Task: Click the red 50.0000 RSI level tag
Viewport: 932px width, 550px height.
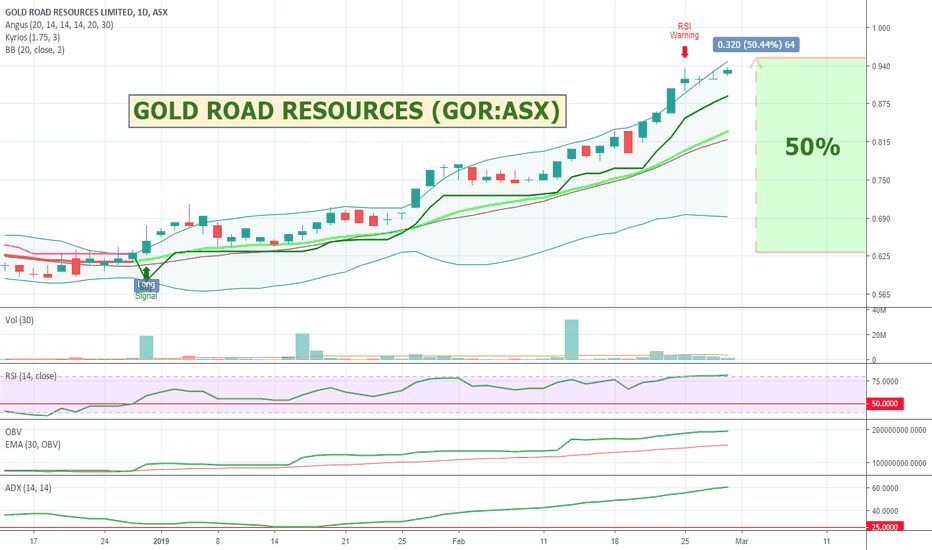Action: pyautogui.click(x=885, y=404)
